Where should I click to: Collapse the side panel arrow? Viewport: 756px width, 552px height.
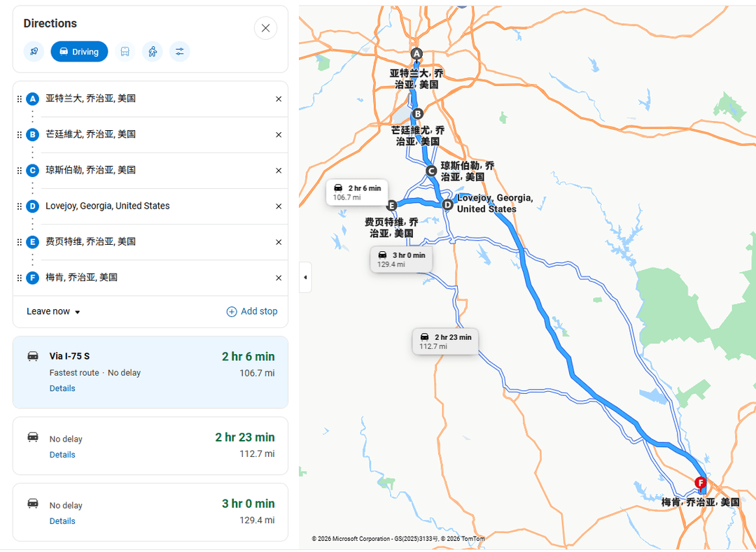click(305, 278)
